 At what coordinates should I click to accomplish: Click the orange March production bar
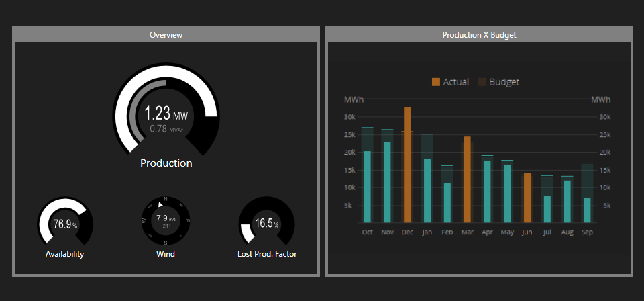coord(467,179)
